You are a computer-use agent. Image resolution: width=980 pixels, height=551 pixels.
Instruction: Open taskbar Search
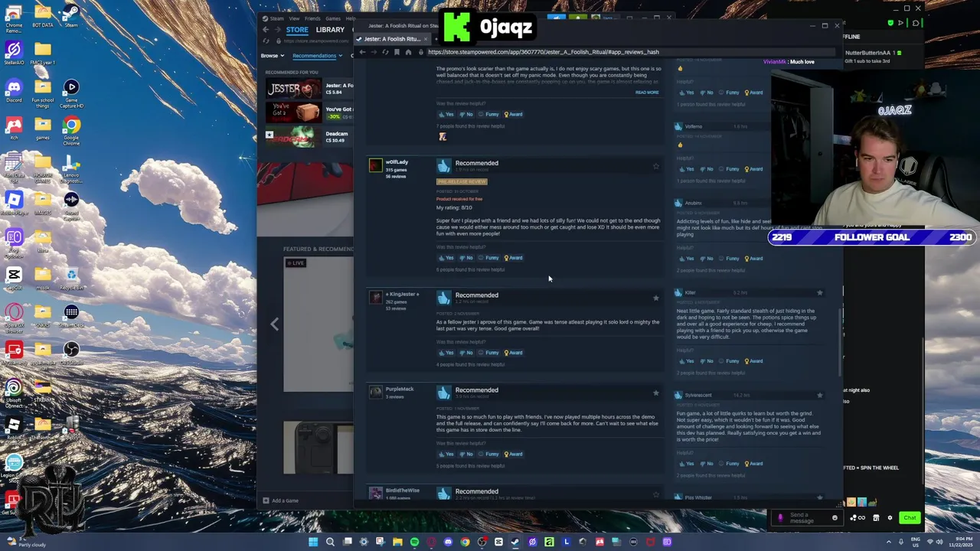tap(330, 542)
